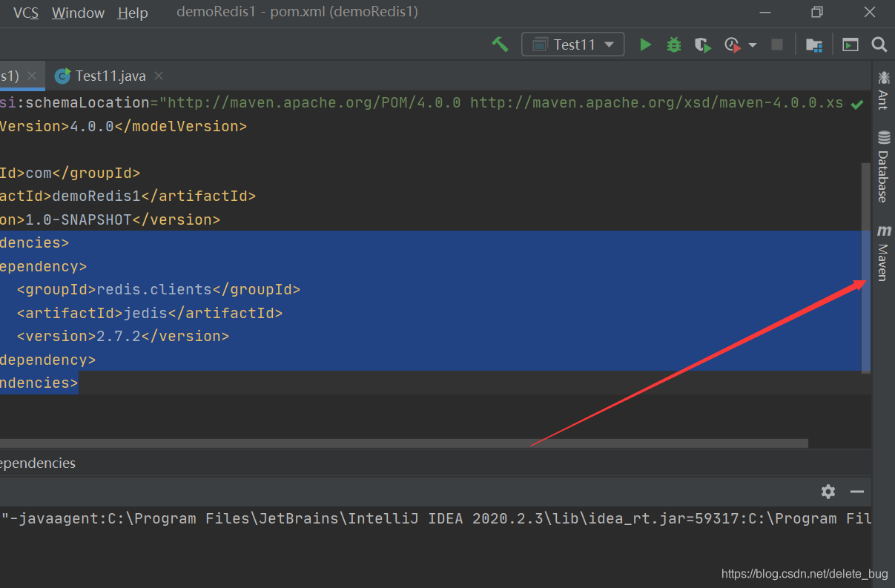Open the Window menu

coord(78,13)
